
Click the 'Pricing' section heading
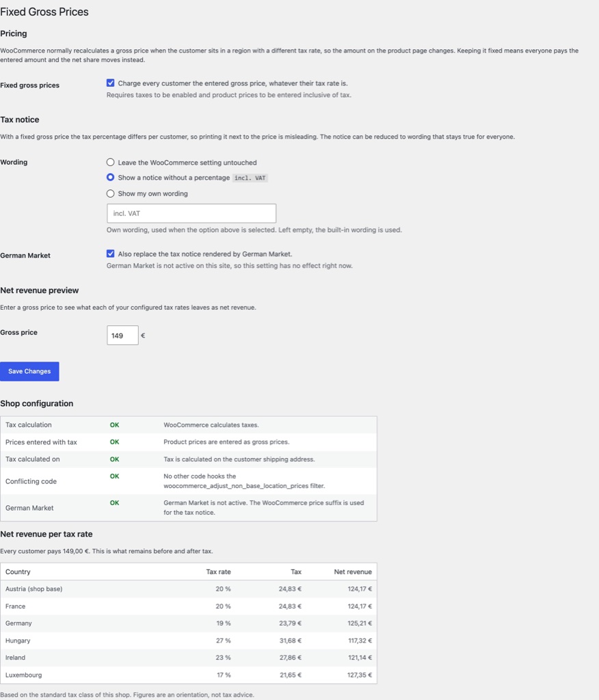pos(14,34)
